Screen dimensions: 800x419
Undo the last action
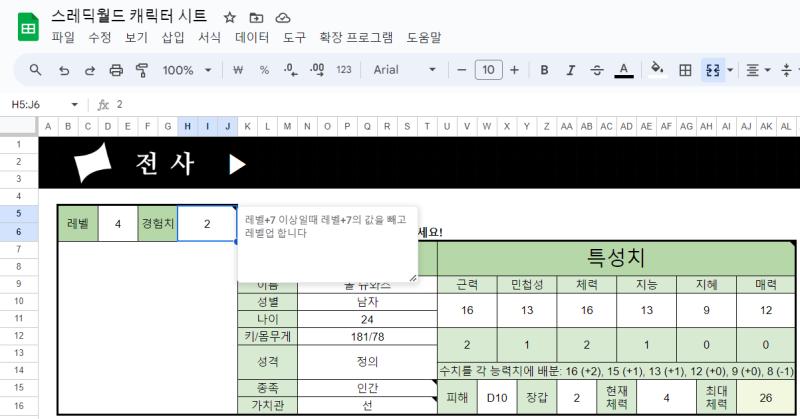64,70
